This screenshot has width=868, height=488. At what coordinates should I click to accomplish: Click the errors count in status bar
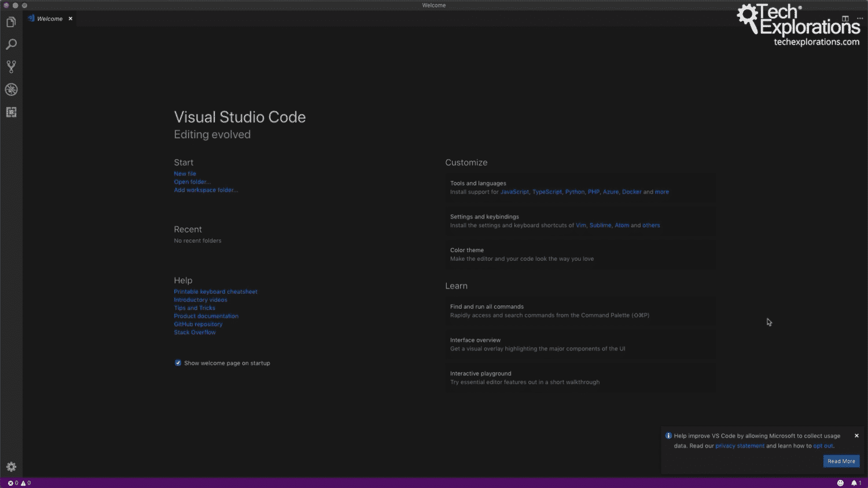13,483
